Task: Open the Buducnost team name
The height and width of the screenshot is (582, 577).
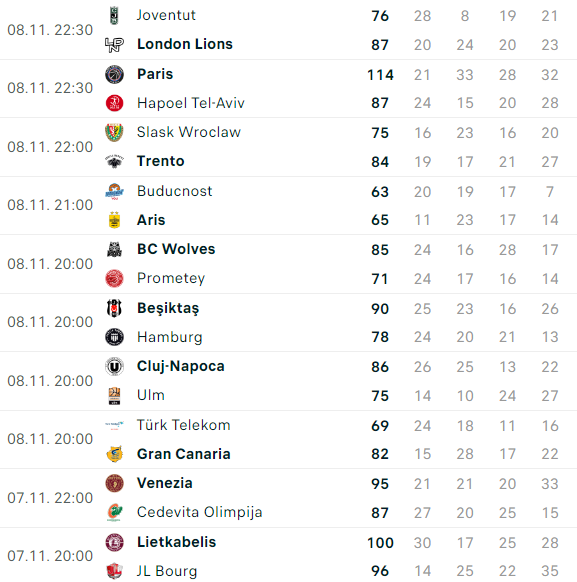Action: pyautogui.click(x=174, y=191)
